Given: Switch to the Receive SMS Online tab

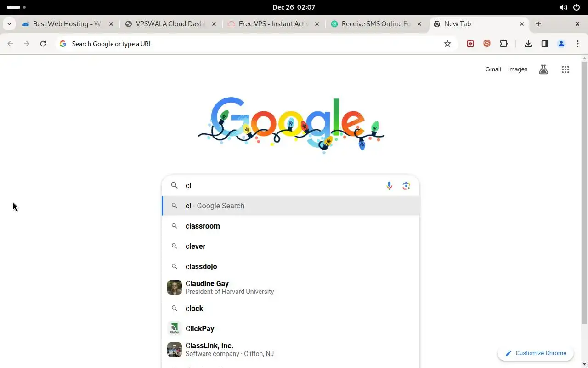Looking at the screenshot, I should pyautogui.click(x=375, y=24).
